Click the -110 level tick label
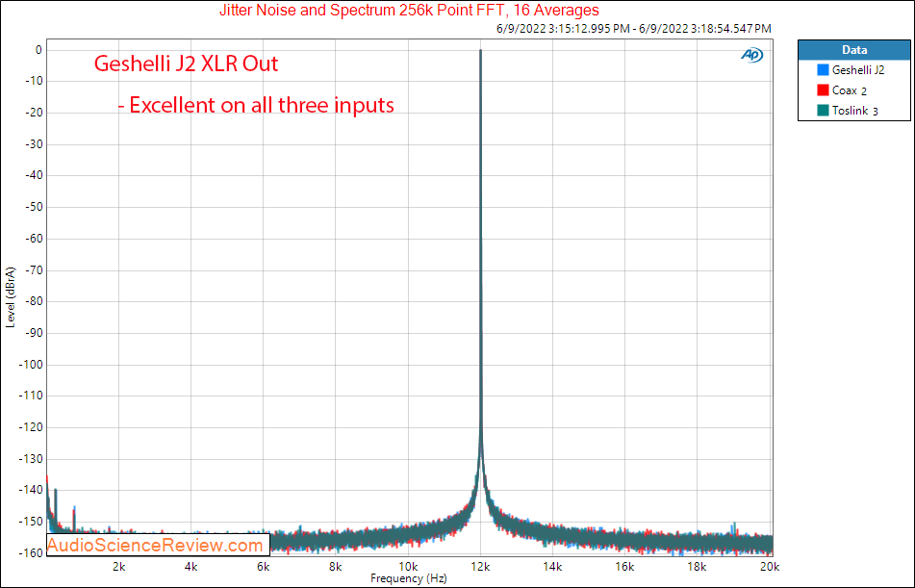 32,396
